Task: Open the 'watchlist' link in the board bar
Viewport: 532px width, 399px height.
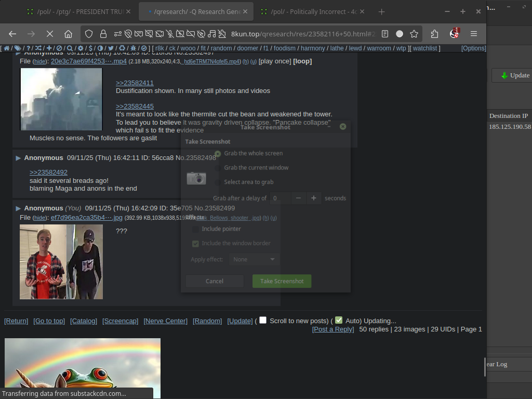Action: [425, 48]
